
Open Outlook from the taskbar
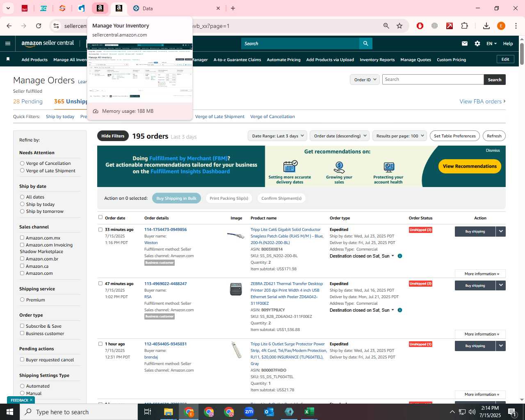point(269,412)
